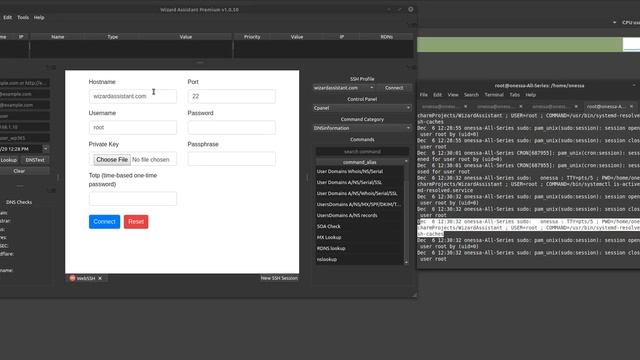This screenshot has height=360, width=640.
Task: Close the WebSSH tab
Action: click(100, 278)
